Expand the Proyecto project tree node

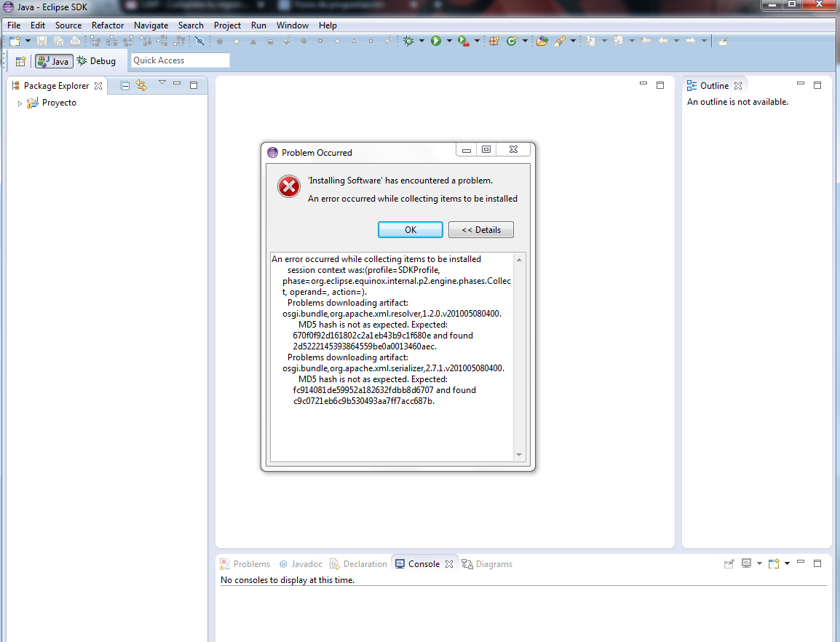point(20,103)
